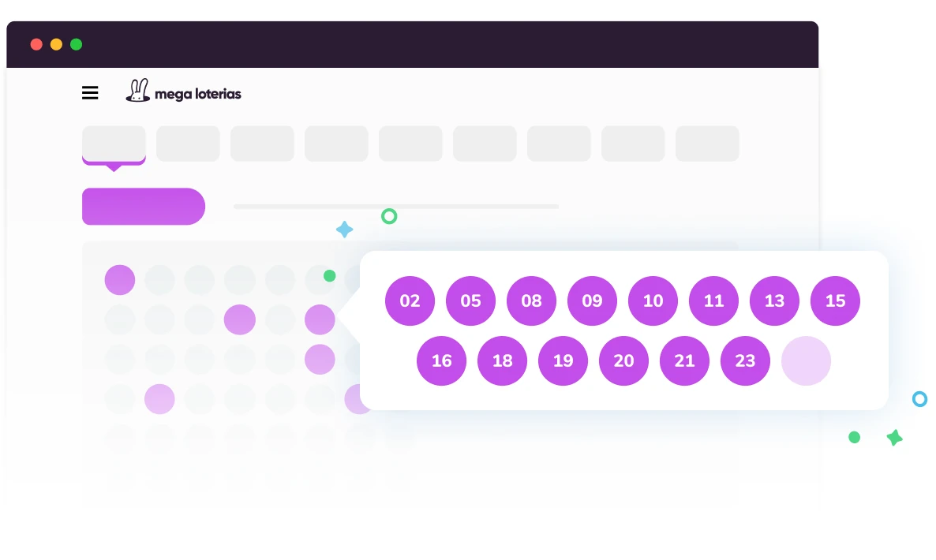
Task: Click number ball 10
Action: tap(653, 301)
